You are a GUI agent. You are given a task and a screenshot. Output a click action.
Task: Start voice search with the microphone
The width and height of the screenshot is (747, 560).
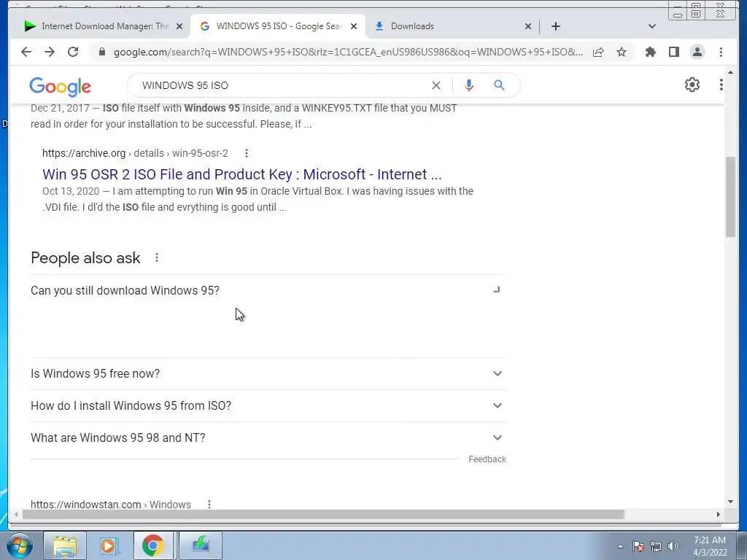coord(469,85)
